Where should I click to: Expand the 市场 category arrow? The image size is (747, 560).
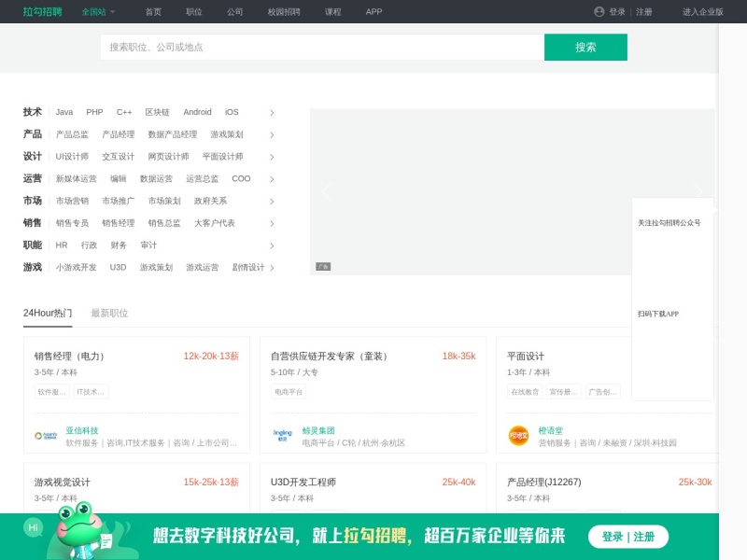point(272,202)
